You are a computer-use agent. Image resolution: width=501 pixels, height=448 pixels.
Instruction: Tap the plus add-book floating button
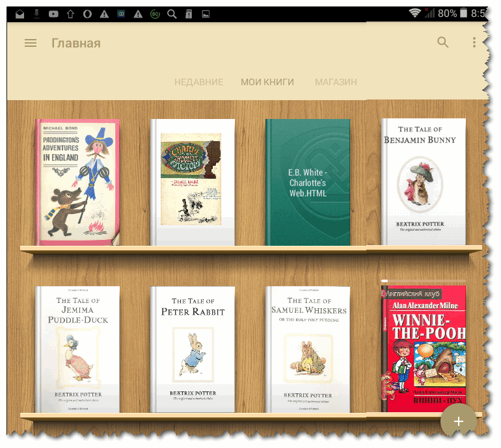point(459,421)
